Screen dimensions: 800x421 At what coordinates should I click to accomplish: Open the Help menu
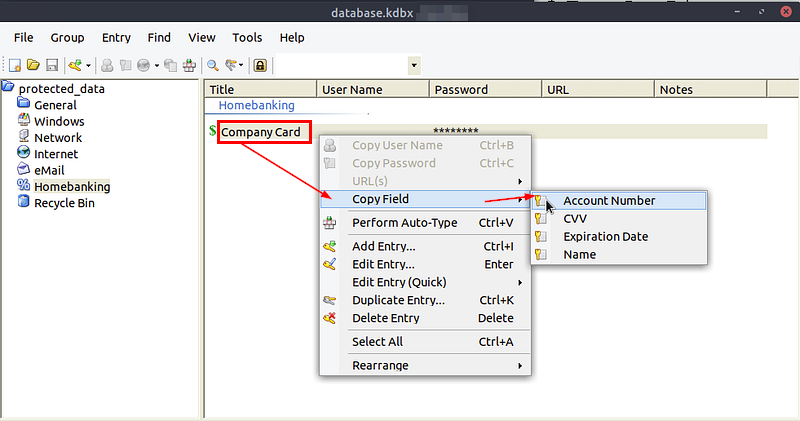292,38
